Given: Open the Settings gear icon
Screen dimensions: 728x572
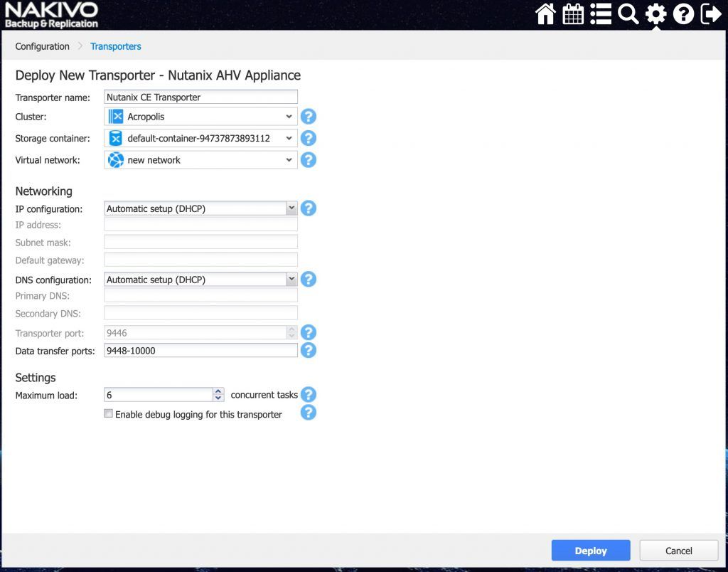Looking at the screenshot, I should click(655, 14).
